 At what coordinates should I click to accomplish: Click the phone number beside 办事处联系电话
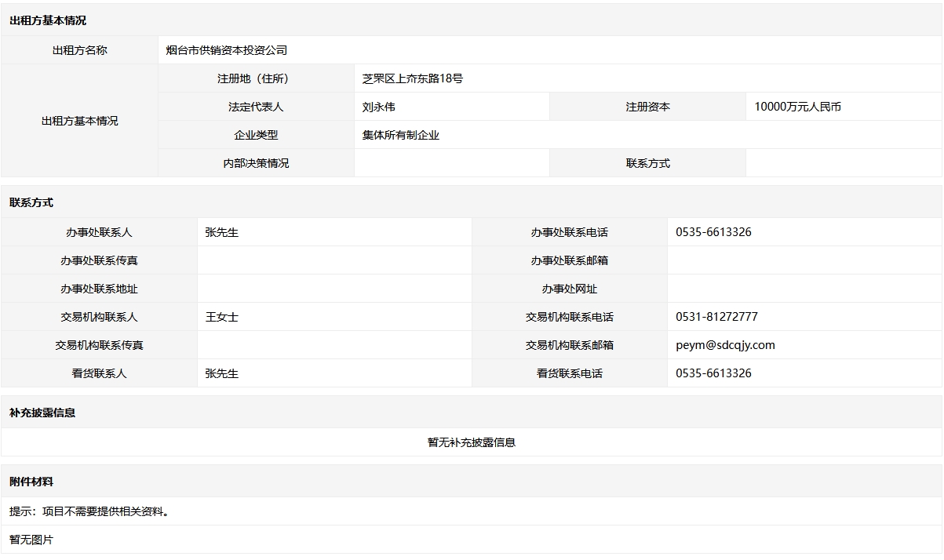click(x=713, y=232)
